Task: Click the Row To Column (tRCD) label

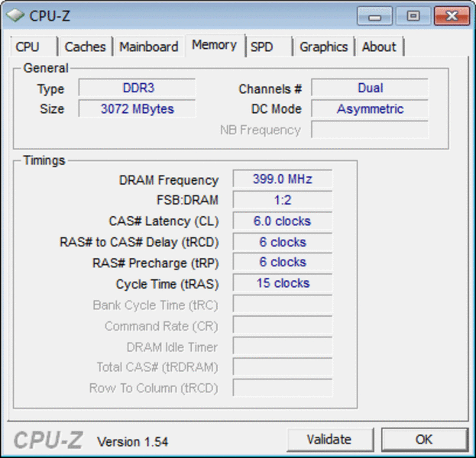Action: 154,388
